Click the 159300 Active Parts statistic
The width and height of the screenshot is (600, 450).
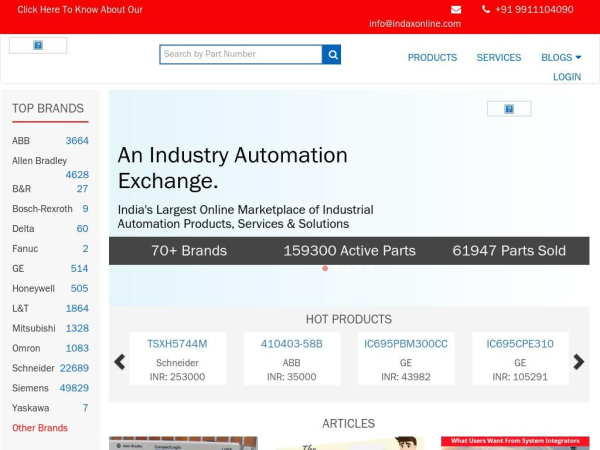tap(349, 251)
